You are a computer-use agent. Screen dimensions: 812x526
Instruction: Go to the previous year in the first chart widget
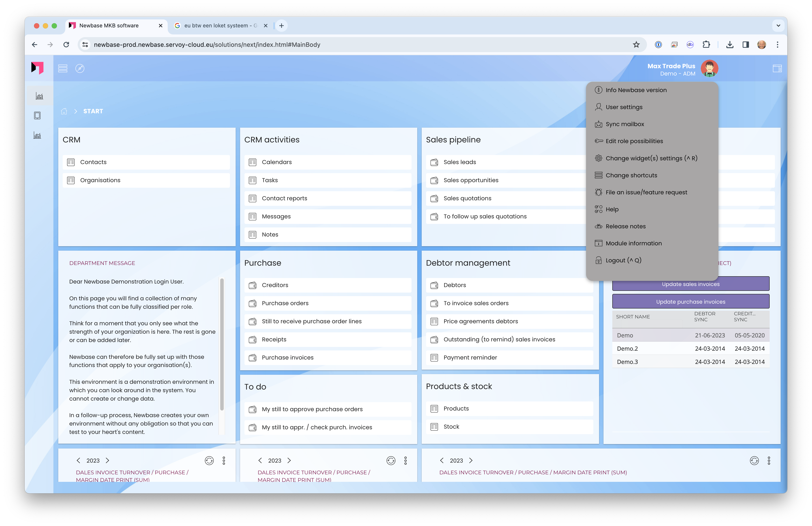tap(79, 460)
